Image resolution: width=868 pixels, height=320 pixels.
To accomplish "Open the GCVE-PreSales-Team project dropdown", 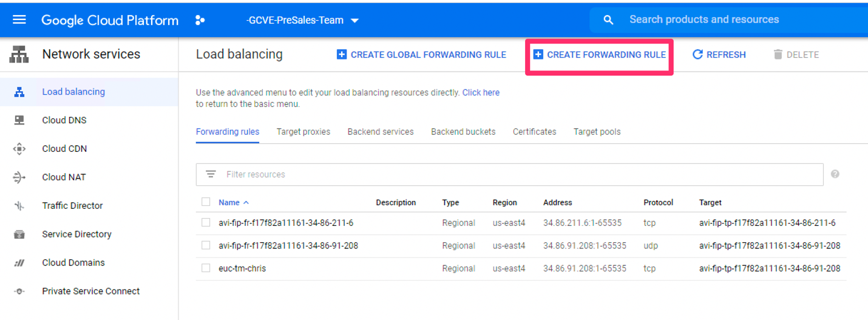I will pyautogui.click(x=302, y=20).
